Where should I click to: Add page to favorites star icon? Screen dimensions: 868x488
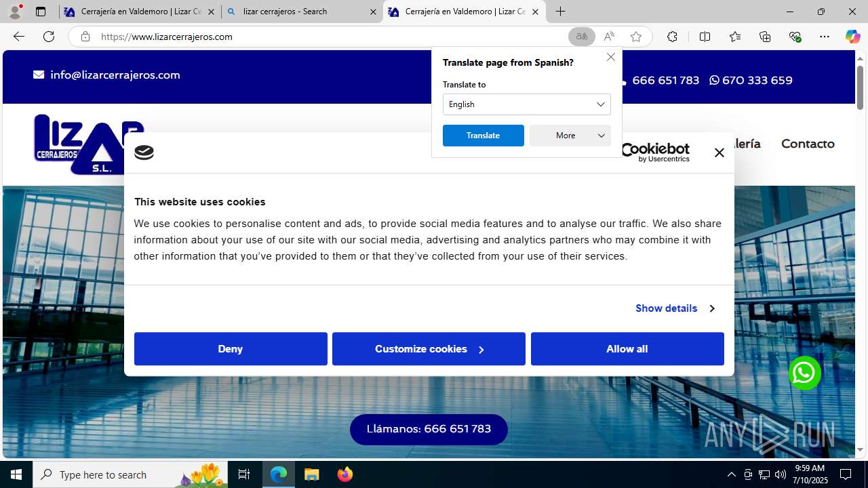(x=636, y=37)
